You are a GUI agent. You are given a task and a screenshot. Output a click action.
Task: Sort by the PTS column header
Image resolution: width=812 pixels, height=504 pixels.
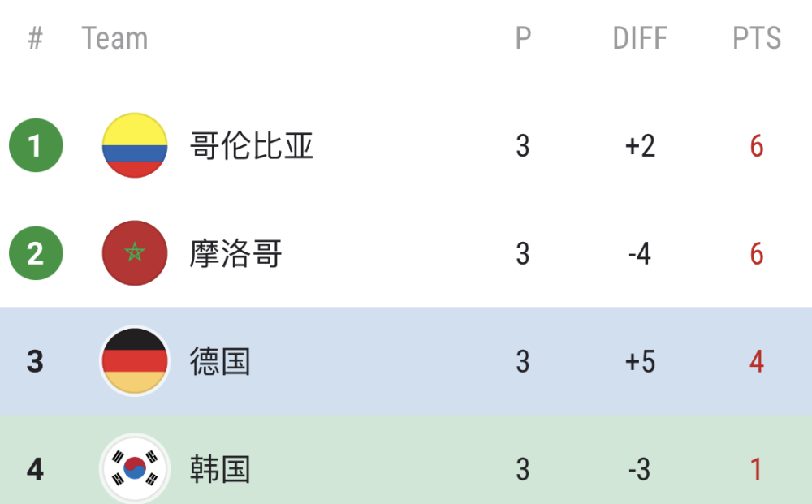(756, 38)
